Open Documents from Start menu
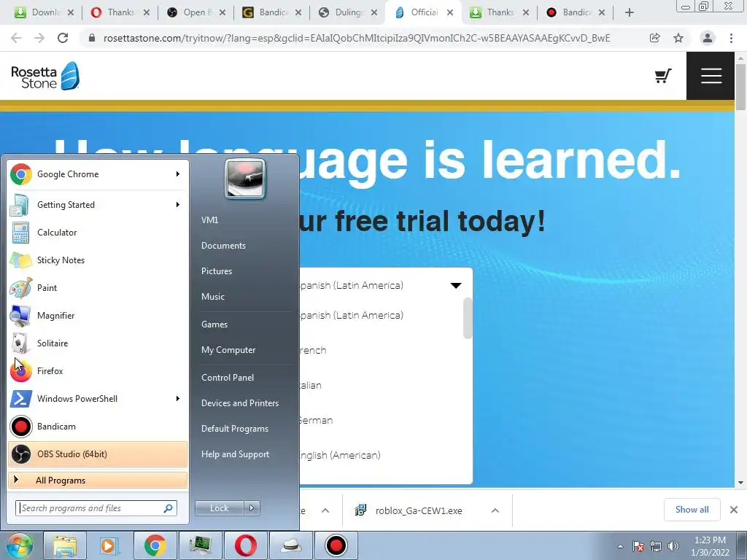The width and height of the screenshot is (747, 560). 223,246
